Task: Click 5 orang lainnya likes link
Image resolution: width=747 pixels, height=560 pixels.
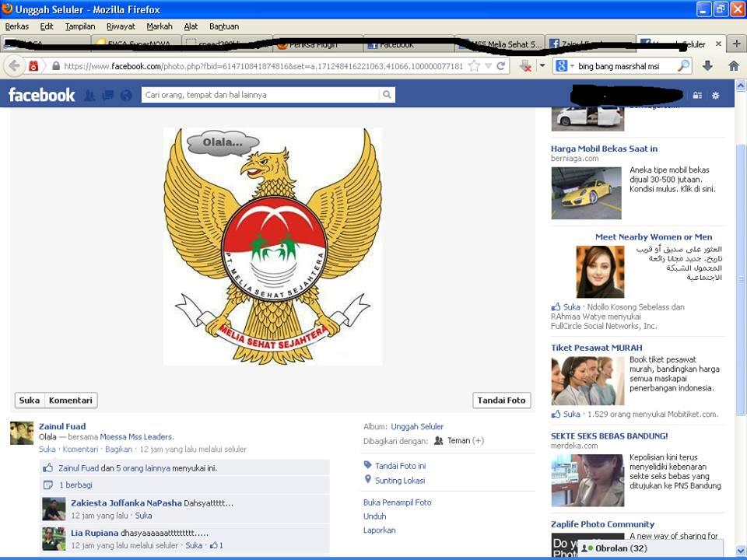Action: coord(143,468)
